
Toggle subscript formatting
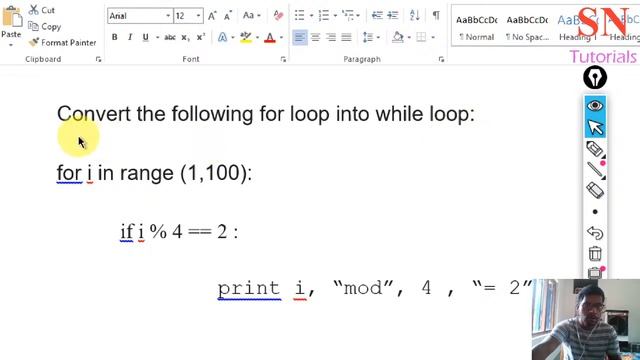point(185,38)
